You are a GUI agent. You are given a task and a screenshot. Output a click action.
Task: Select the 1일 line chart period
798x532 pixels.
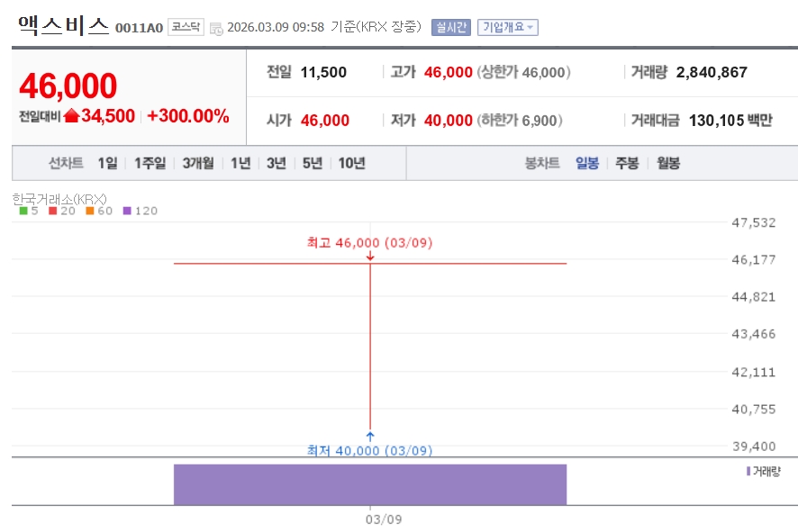(x=107, y=163)
